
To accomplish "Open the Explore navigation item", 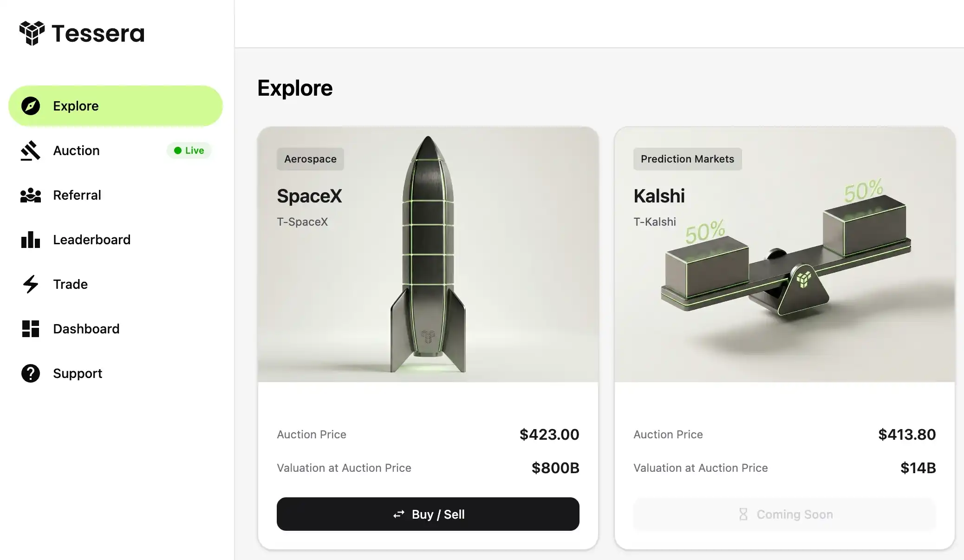I will (75, 106).
